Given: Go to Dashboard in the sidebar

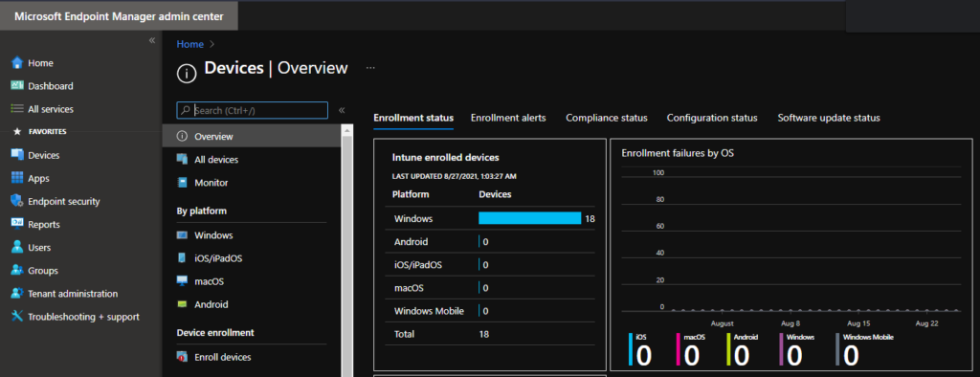Looking at the screenshot, I should [51, 86].
